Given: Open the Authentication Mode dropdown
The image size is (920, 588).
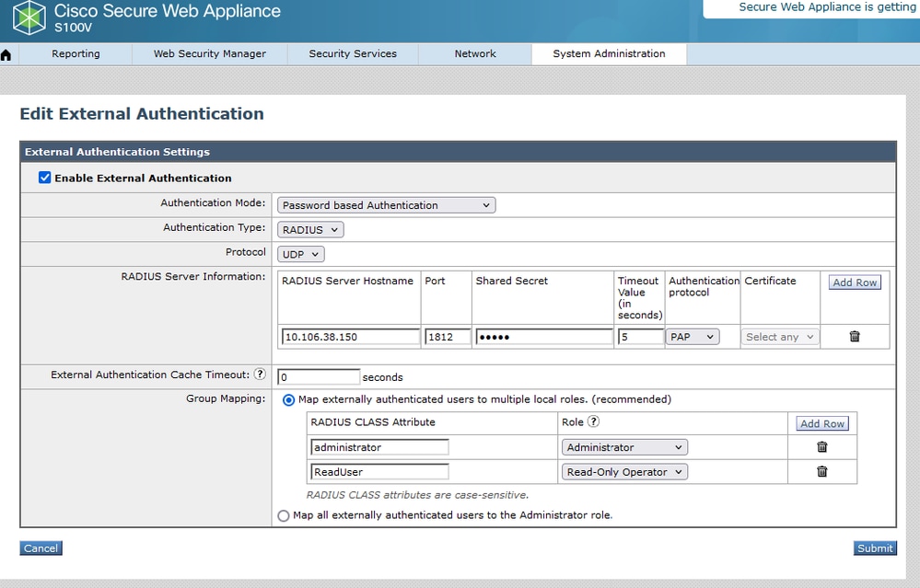Looking at the screenshot, I should [386, 205].
